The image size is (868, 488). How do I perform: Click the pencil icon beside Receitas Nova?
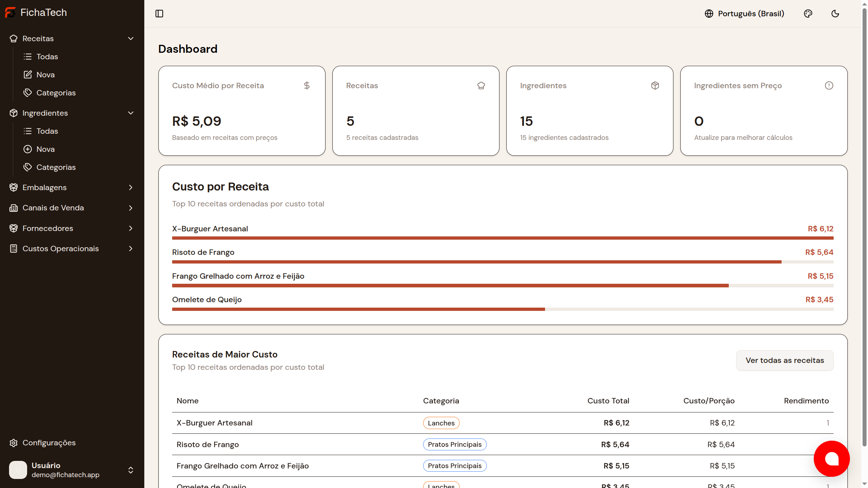point(28,75)
